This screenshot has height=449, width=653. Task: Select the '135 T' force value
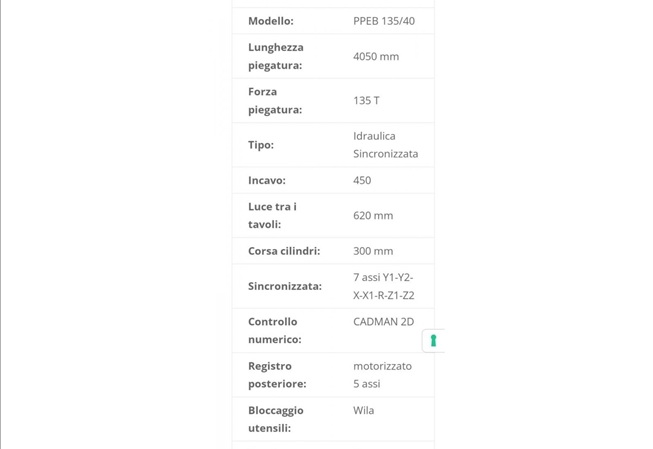coord(366,100)
